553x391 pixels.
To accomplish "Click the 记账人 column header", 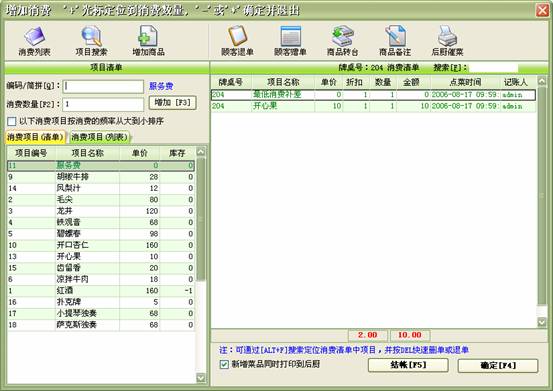I will 516,82.
